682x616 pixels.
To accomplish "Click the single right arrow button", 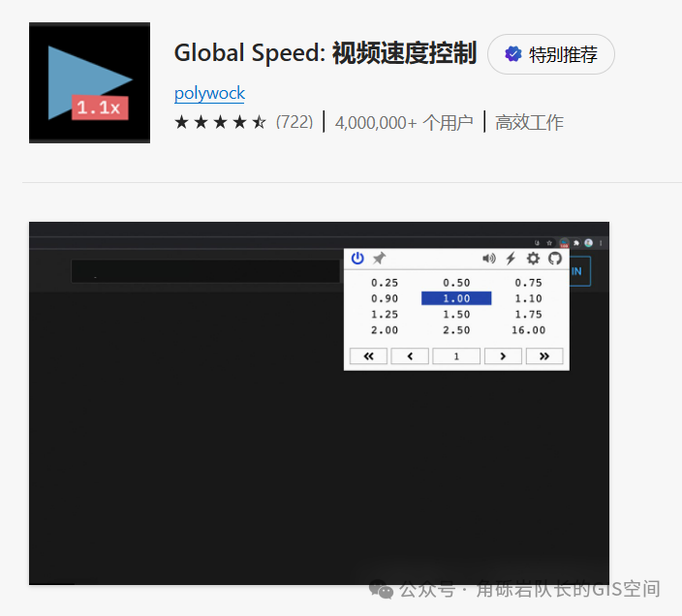I will (x=503, y=356).
